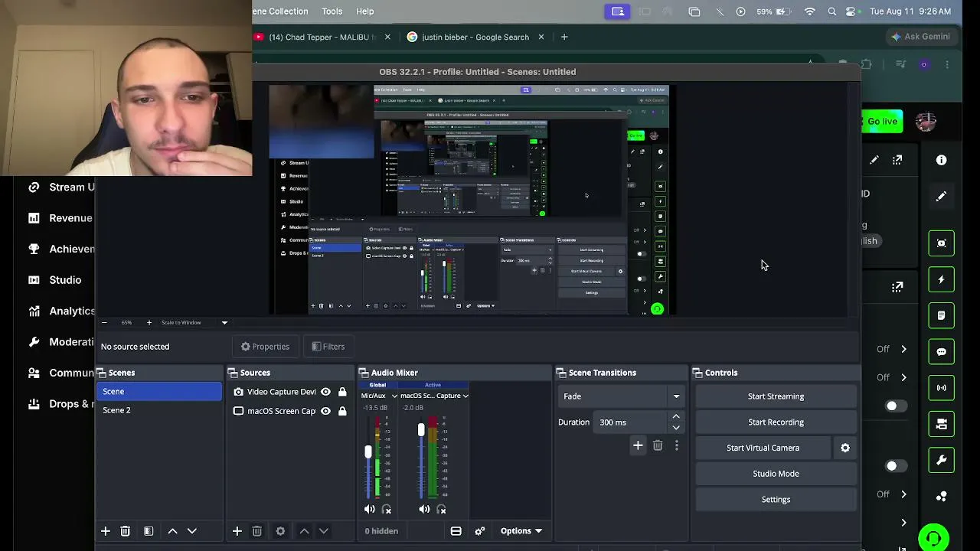Add a new source with plus icon
The height and width of the screenshot is (551, 980).
click(237, 531)
